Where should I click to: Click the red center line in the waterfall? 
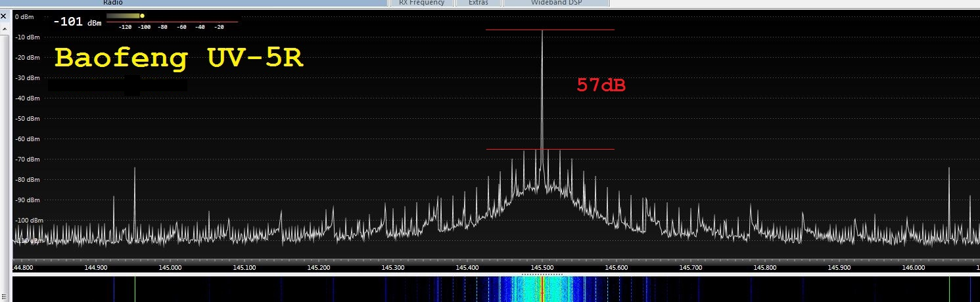[542, 289]
